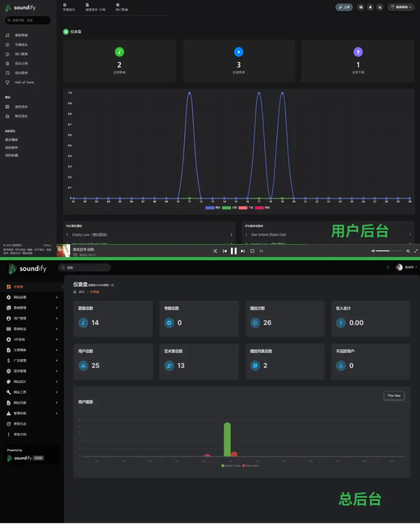Open notifications bell in user top bar
The height and width of the screenshot is (525, 420).
click(370, 7)
